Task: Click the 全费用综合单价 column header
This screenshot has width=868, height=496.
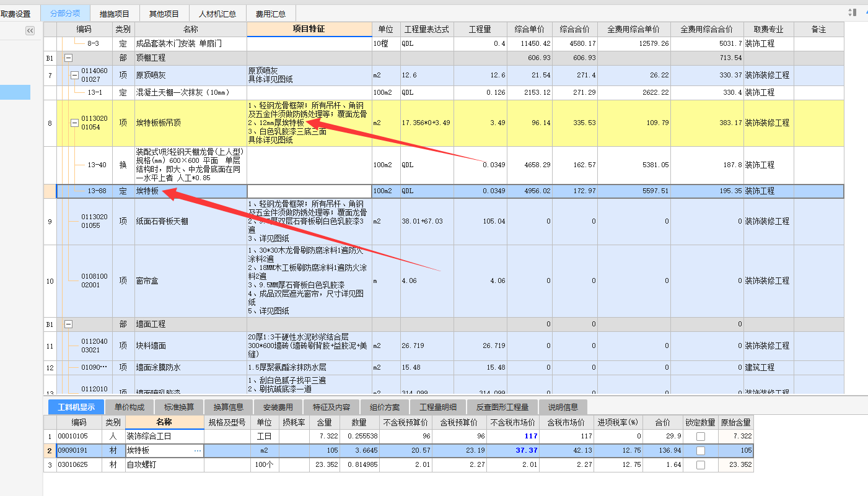Action: tap(634, 29)
